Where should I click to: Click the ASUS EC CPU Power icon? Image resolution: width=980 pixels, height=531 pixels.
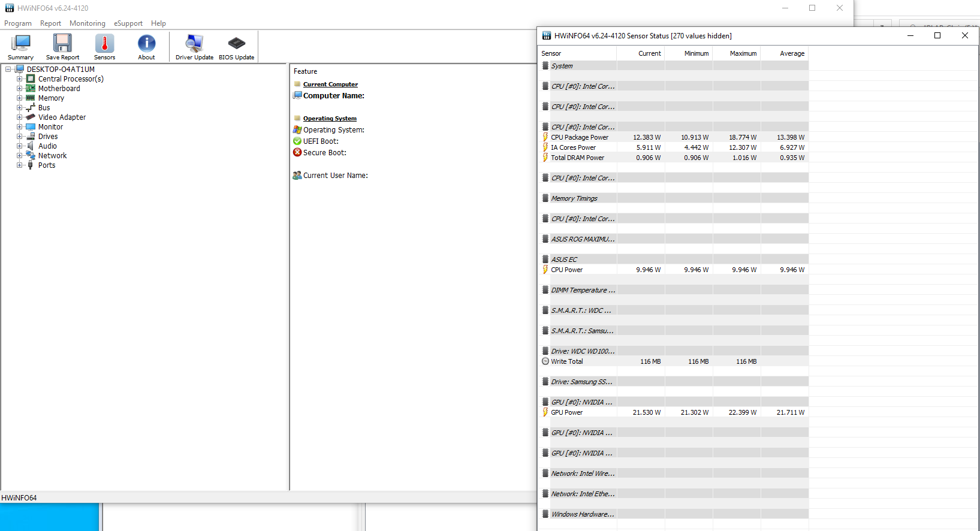pyautogui.click(x=545, y=270)
